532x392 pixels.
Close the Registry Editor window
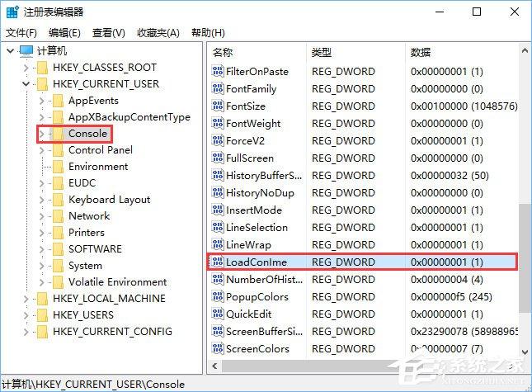tap(515, 12)
